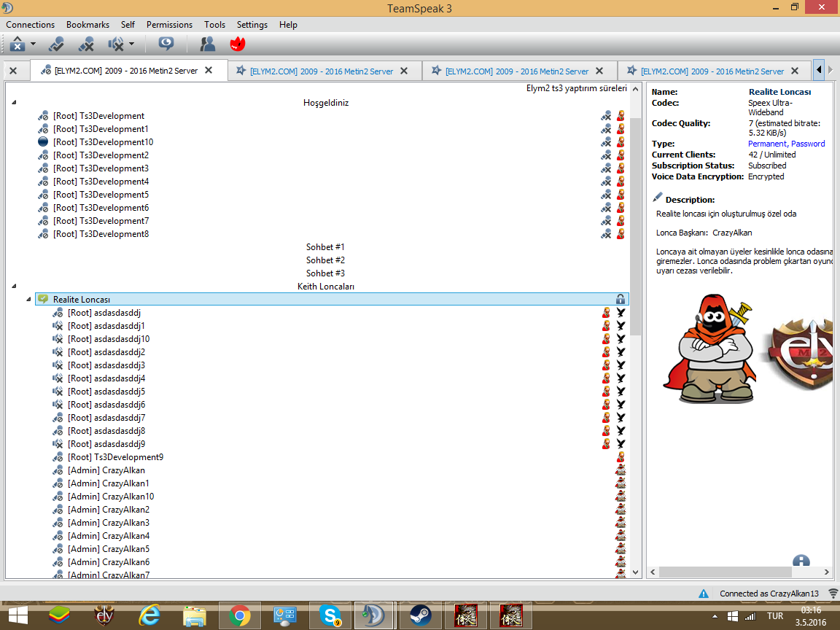Select user [Root] Ts3Development5
Screen dimensions: 840x630
(101, 195)
